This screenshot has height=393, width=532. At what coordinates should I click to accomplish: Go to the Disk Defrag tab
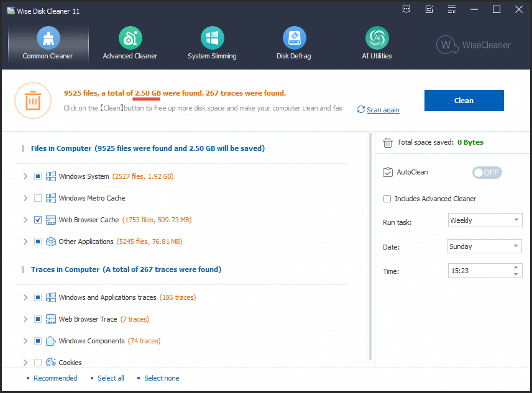tap(294, 44)
